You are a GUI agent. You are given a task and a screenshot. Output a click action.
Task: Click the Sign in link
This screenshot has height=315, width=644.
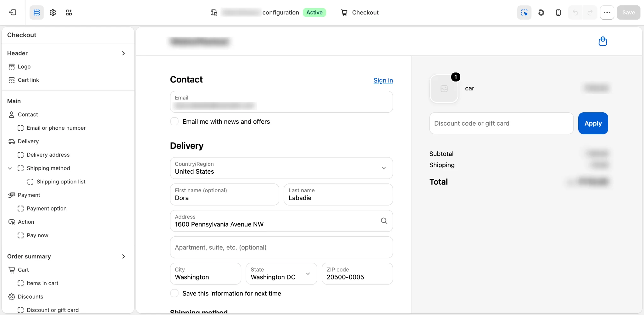coord(383,80)
